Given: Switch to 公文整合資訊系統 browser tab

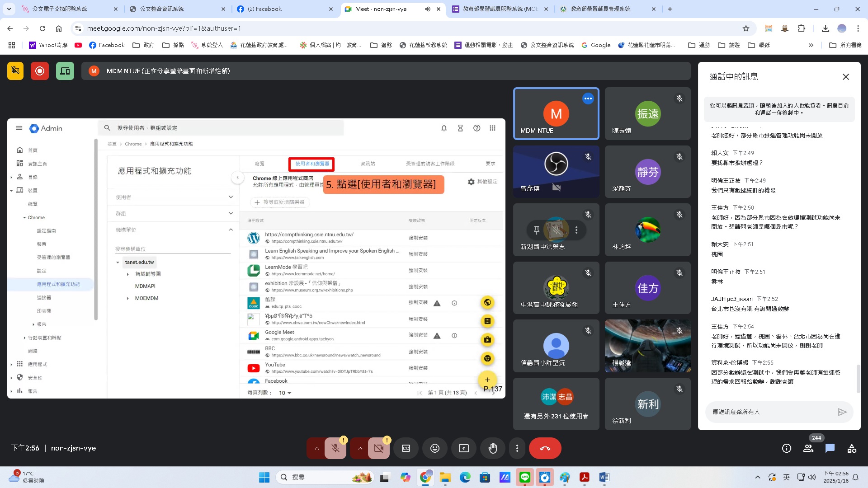Looking at the screenshot, I should (x=162, y=9).
